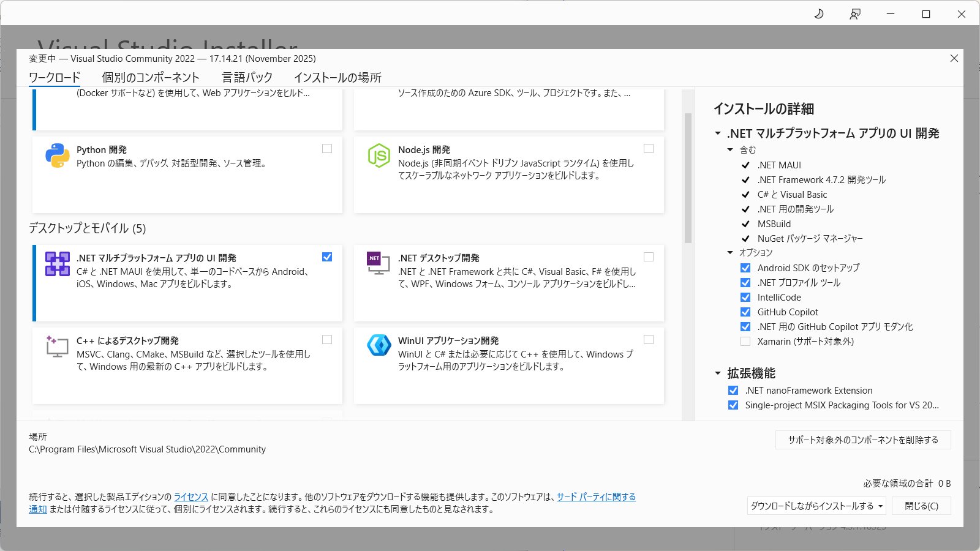Uncheck the .NET MAUI workload checkbox

[x=327, y=257]
